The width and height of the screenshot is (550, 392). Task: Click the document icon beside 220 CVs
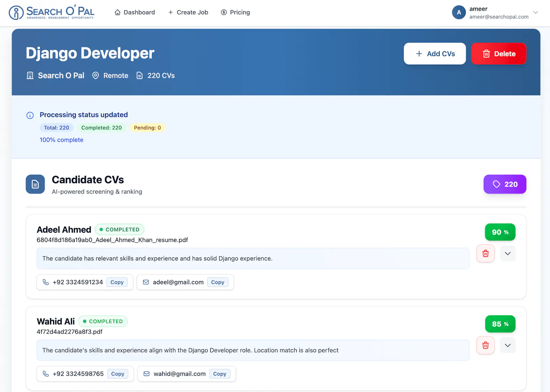(140, 76)
